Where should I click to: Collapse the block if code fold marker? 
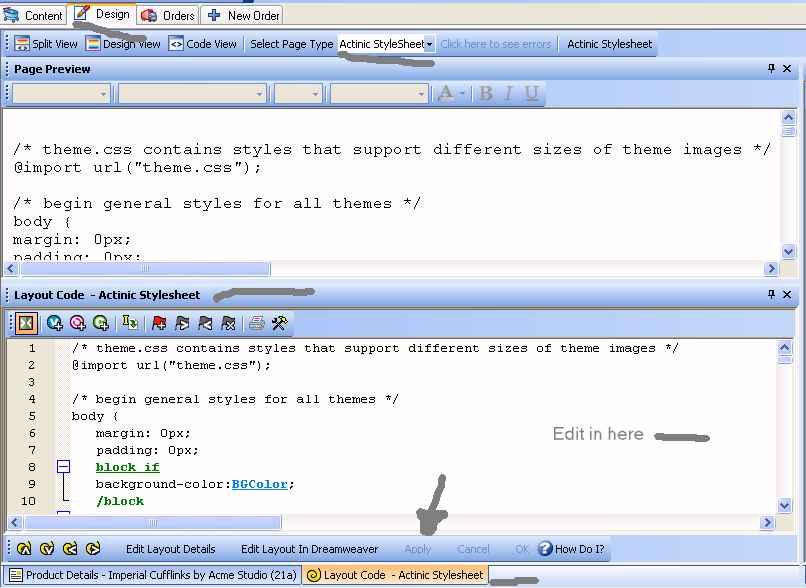tap(63, 467)
